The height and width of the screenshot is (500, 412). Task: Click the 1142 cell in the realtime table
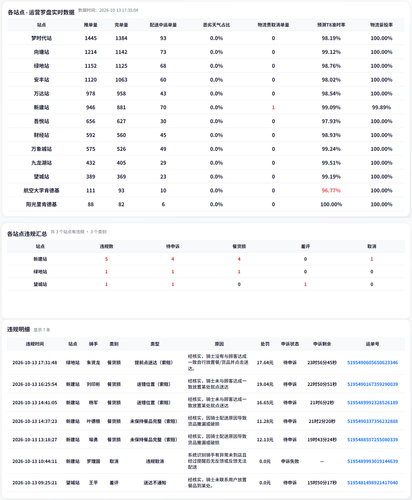(121, 52)
